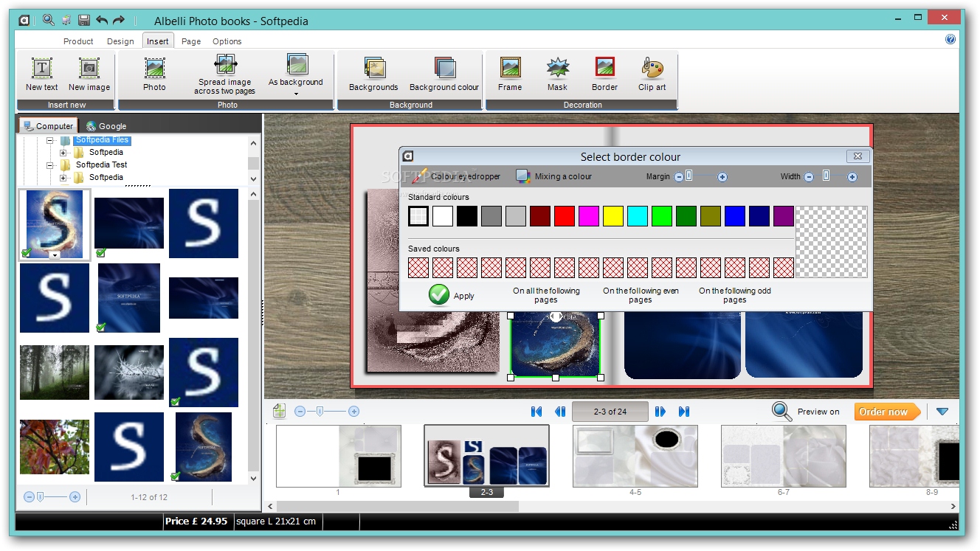Viewport: 980px width, 551px height.
Task: Expand Softpedia subfolder under Softpedia Test
Action: tap(63, 178)
